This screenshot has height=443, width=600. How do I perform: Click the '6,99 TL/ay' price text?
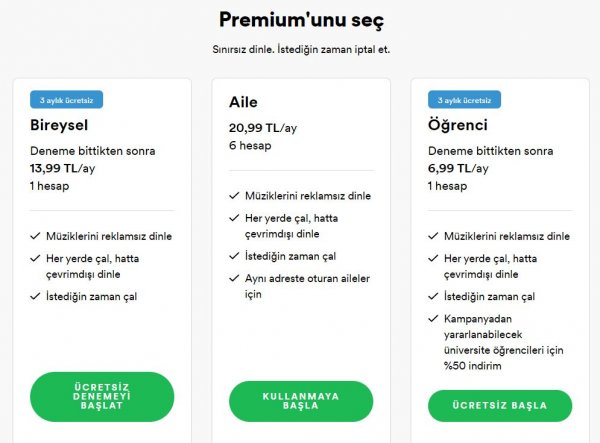click(458, 168)
